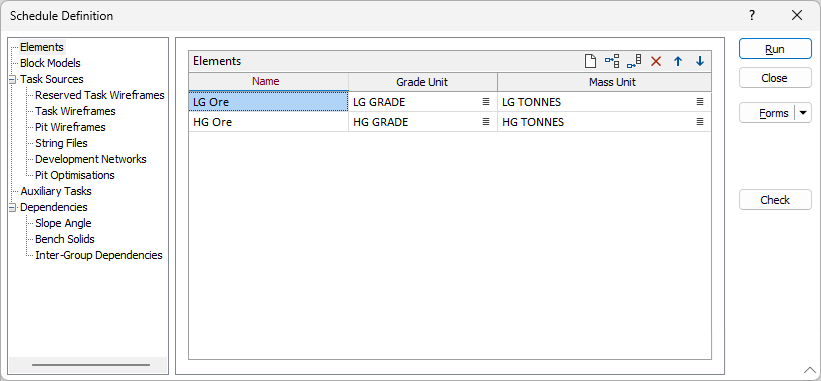Open Reserved Task Wireframes page
The image size is (821, 381).
click(99, 95)
